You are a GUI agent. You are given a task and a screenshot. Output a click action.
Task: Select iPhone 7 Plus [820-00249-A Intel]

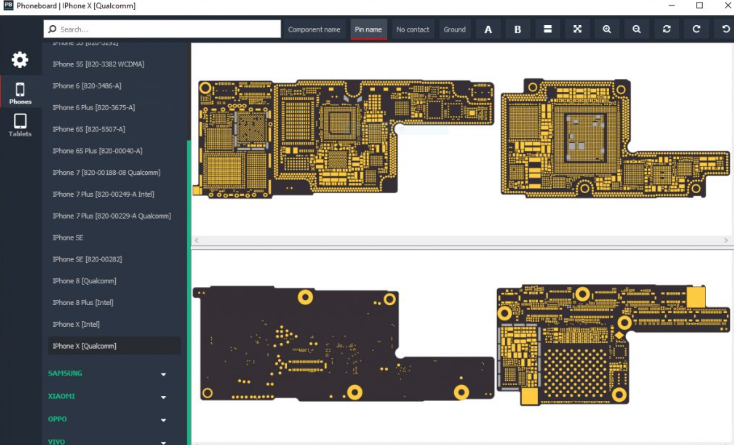click(x=103, y=194)
